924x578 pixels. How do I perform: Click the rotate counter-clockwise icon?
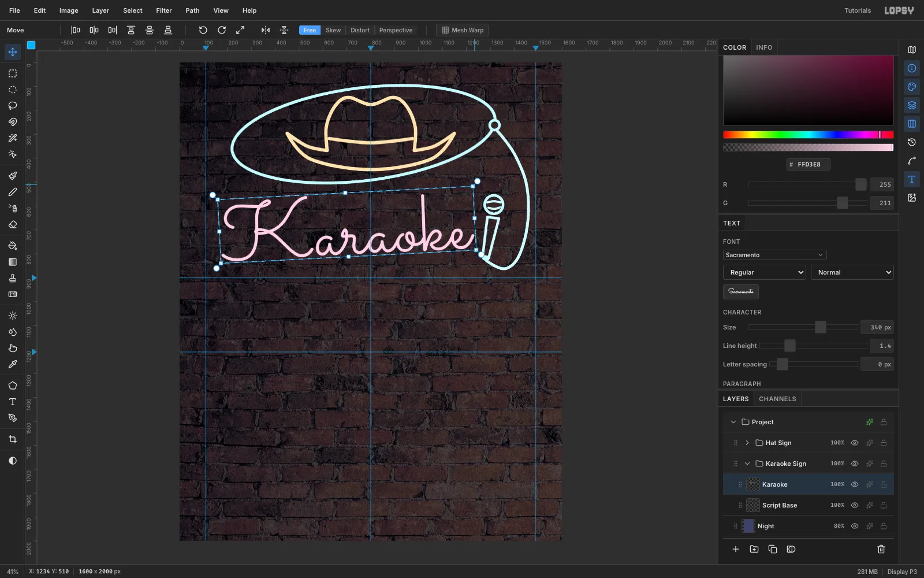coord(203,30)
